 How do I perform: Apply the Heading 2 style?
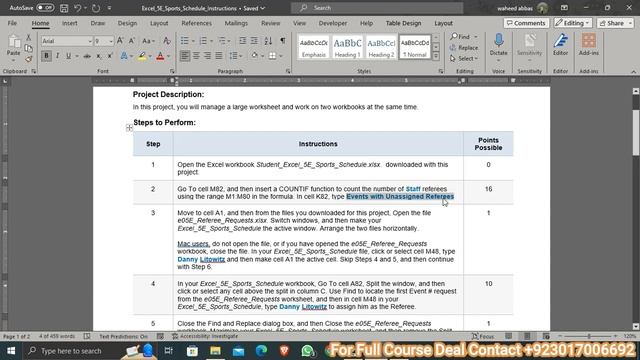click(x=381, y=47)
